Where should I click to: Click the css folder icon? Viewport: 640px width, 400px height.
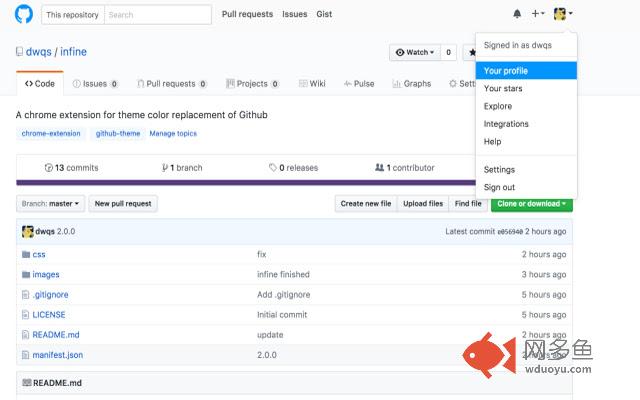tap(26, 255)
